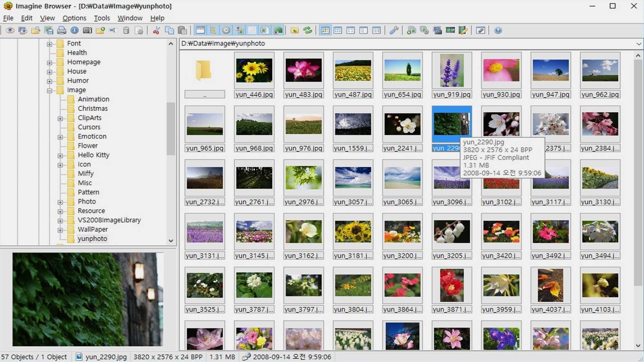The width and height of the screenshot is (644, 362).
Task: Open the Options menu
Action: (74, 18)
